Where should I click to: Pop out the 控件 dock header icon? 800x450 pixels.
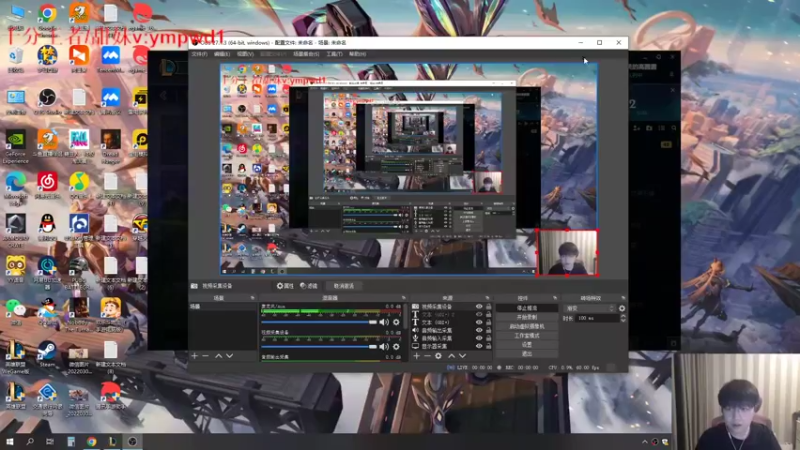[555, 298]
